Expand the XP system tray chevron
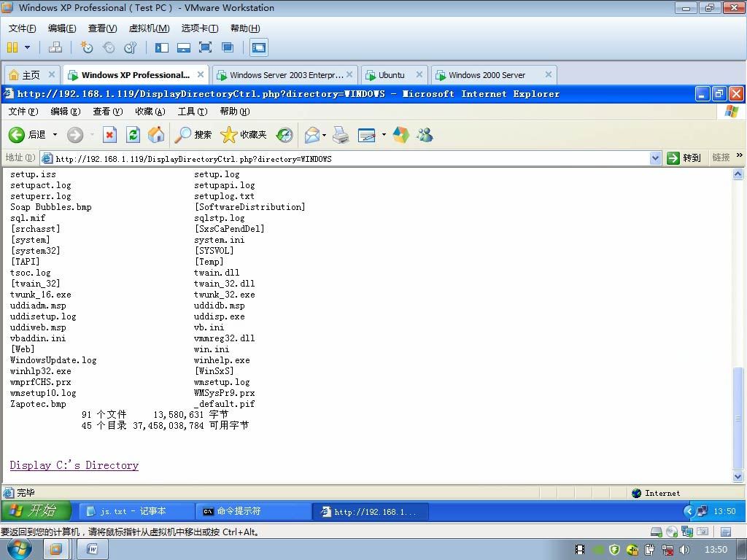 [x=689, y=511]
